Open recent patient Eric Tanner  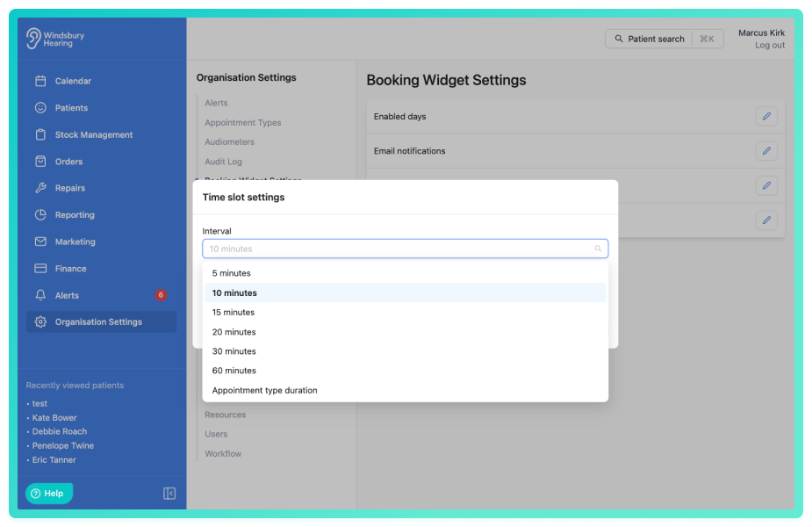[54, 459]
